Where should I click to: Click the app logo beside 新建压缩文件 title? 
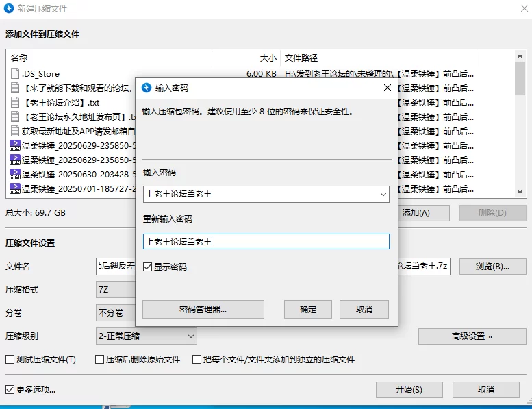tap(9, 8)
